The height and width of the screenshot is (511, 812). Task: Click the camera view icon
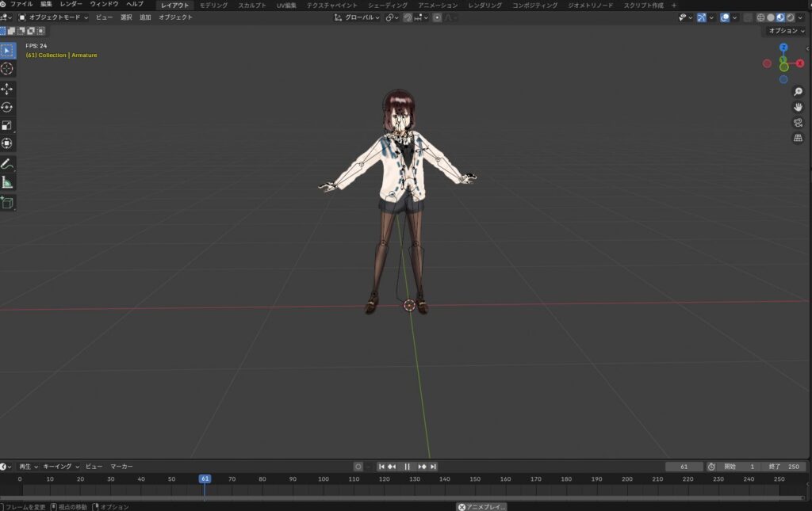(x=798, y=123)
